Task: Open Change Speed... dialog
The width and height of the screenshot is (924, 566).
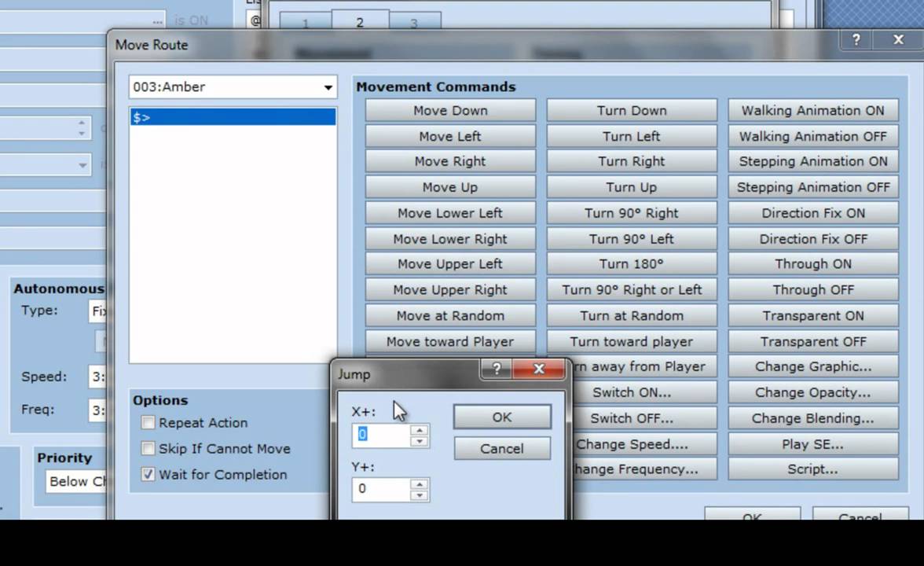Action: (x=644, y=444)
